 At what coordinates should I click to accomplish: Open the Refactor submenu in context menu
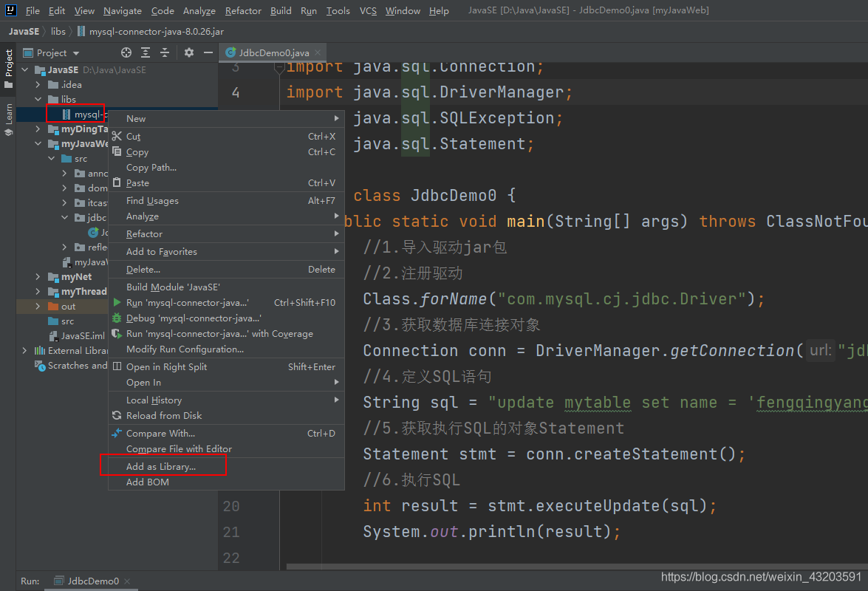tap(226, 233)
